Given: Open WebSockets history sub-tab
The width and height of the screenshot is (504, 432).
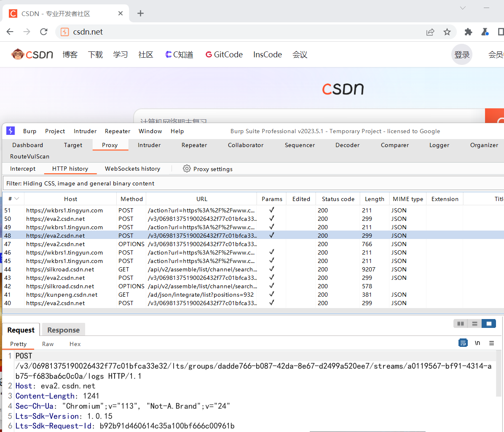Looking at the screenshot, I should 132,169.
